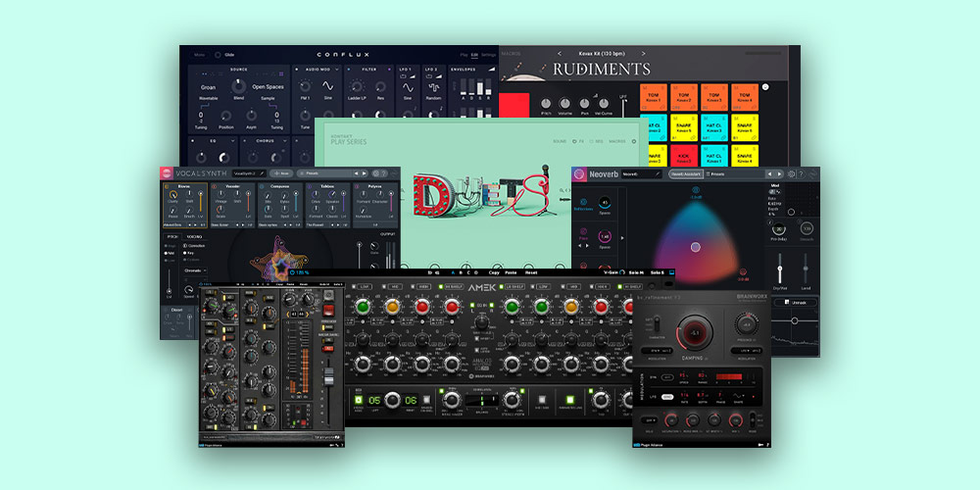Click the Unmask button in Neoverb
The height and width of the screenshot is (490, 980).
tap(795, 303)
